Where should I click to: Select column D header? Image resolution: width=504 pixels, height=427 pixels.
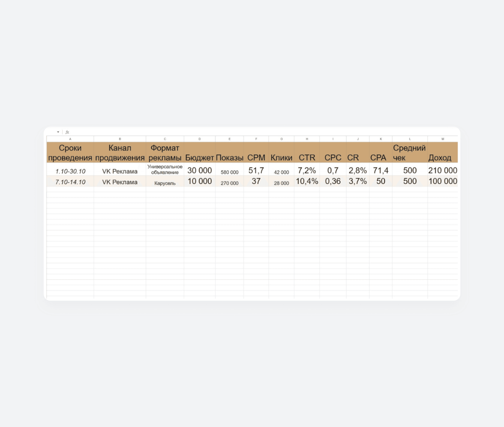pos(200,139)
